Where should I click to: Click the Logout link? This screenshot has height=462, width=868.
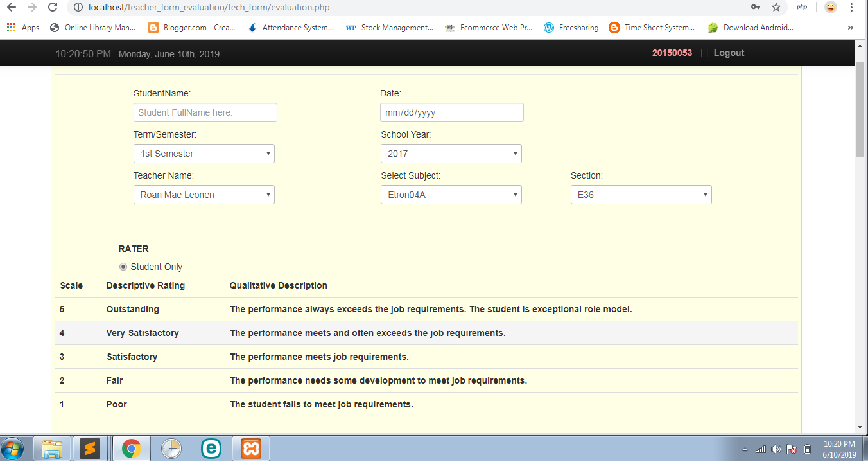point(728,53)
